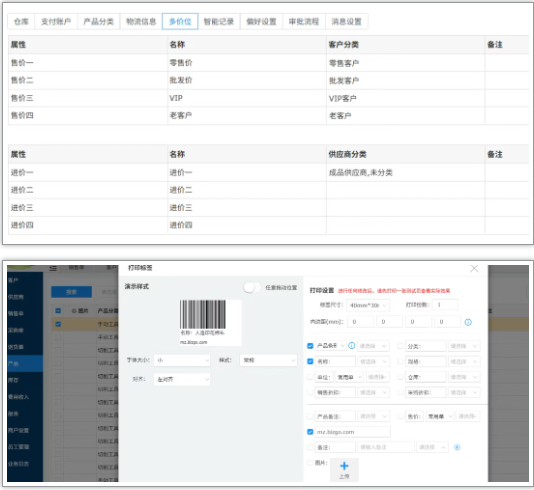Open the 常用单 dropdown in the 单位 row
This screenshot has height=490, width=534.
[349, 377]
